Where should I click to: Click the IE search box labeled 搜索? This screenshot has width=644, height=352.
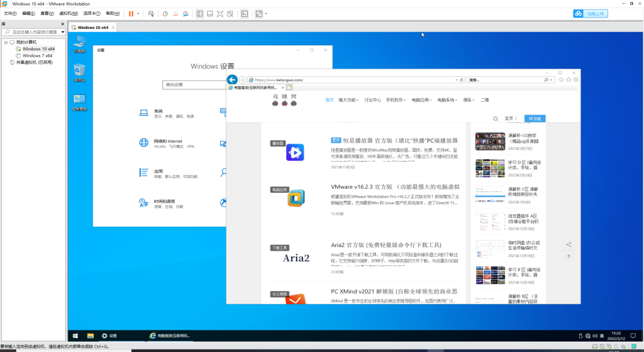pyautogui.click(x=505, y=80)
